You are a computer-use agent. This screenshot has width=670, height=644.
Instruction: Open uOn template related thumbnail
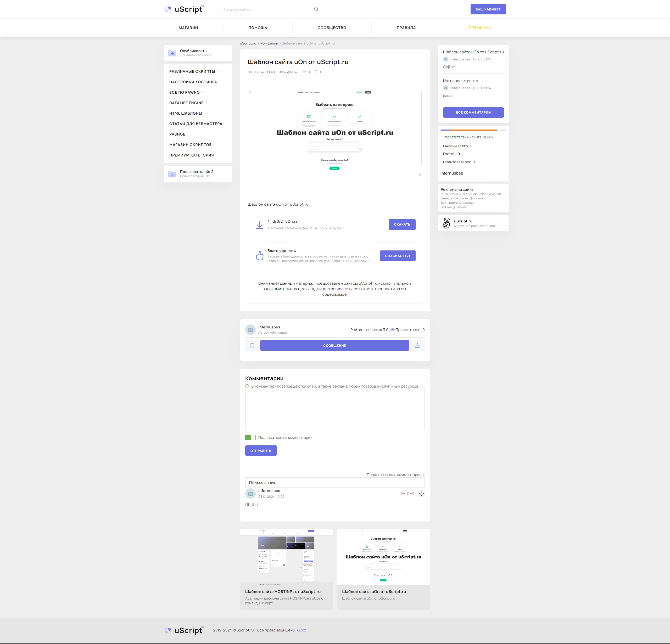(383, 557)
